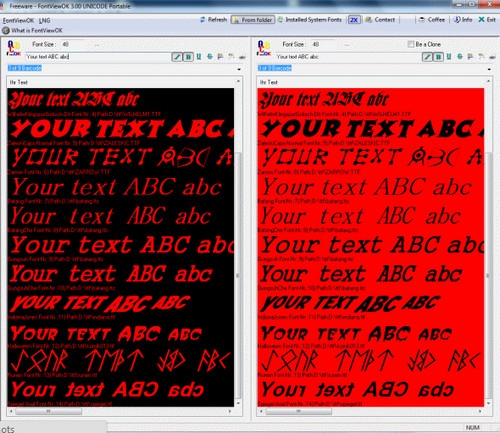Open text color picker in right pane
This screenshot has height=433, width=500.
coord(470,57)
